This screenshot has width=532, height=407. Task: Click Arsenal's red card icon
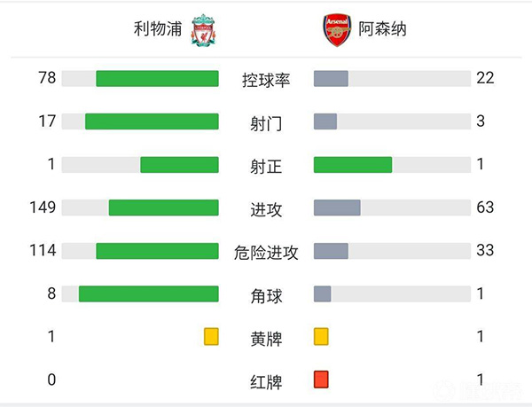point(321,380)
